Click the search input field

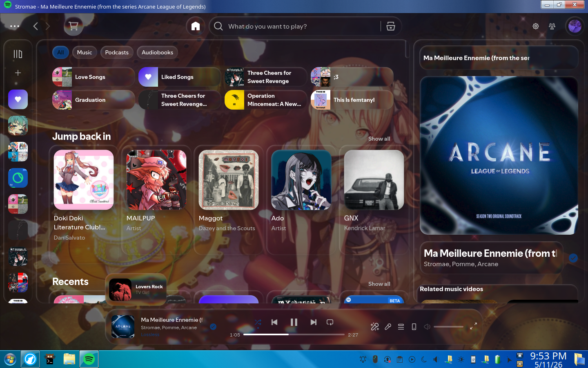coord(302,26)
